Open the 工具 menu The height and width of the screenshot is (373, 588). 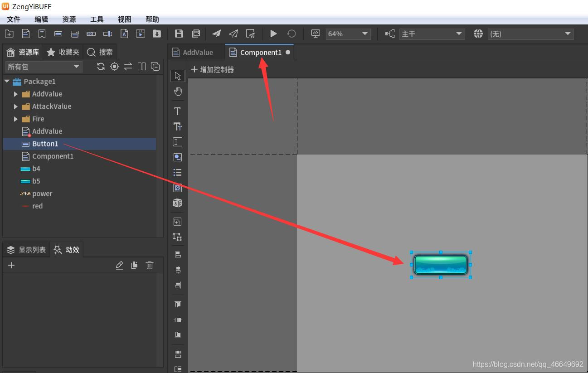point(97,19)
